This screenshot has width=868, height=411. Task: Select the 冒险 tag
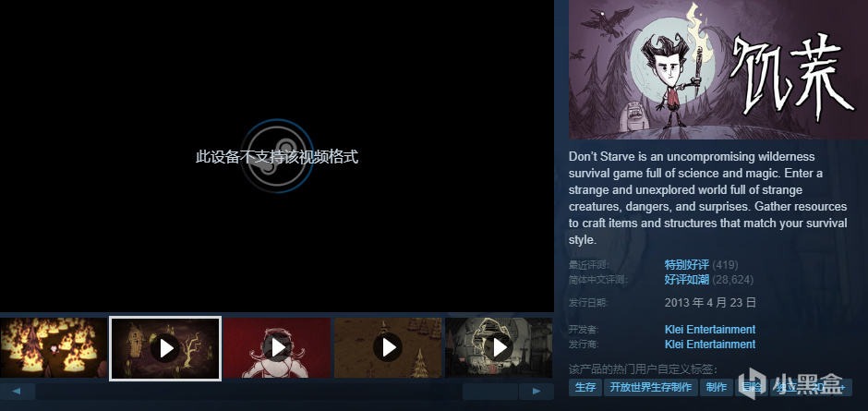pyautogui.click(x=752, y=387)
